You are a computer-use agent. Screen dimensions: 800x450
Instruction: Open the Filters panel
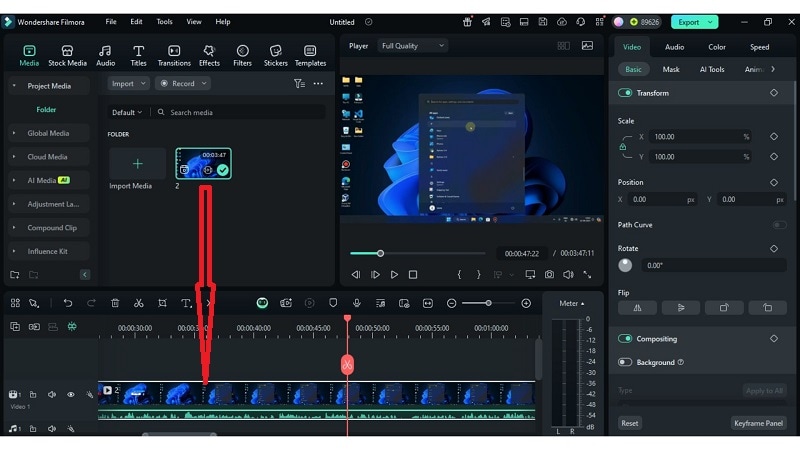pos(242,56)
